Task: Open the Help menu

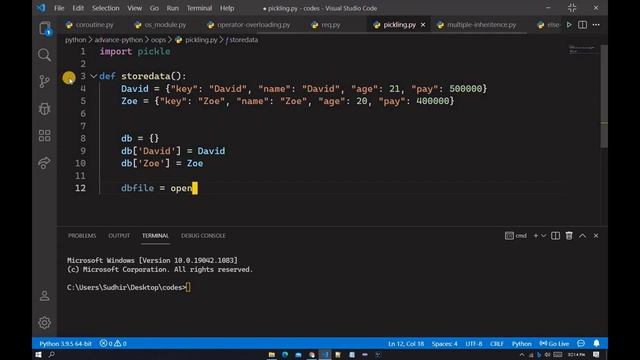Action: (x=227, y=8)
